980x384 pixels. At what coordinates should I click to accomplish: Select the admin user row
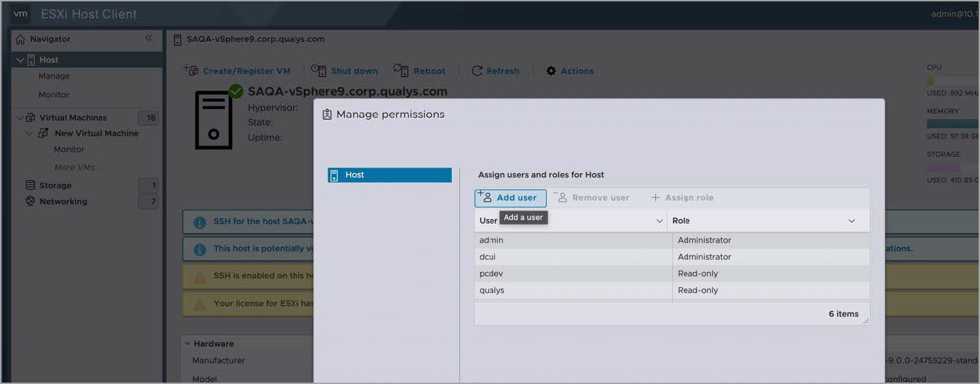[672, 240]
